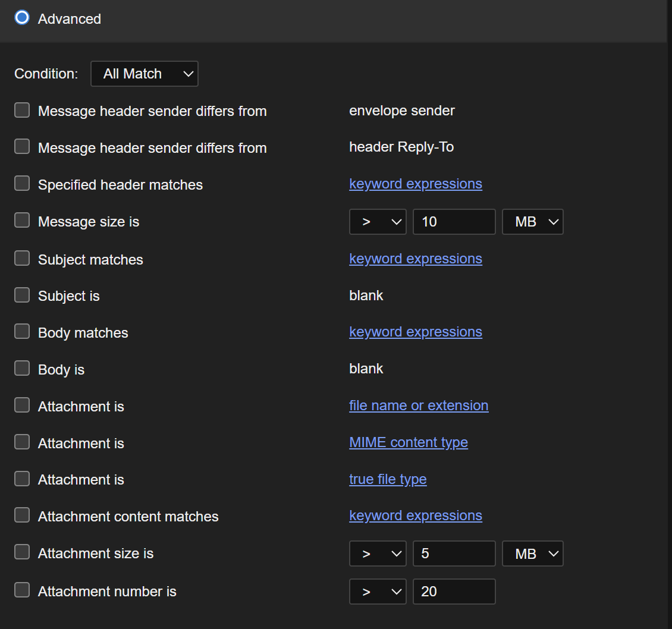Click the Attachment number value field
This screenshot has height=629, width=672.
coord(454,592)
